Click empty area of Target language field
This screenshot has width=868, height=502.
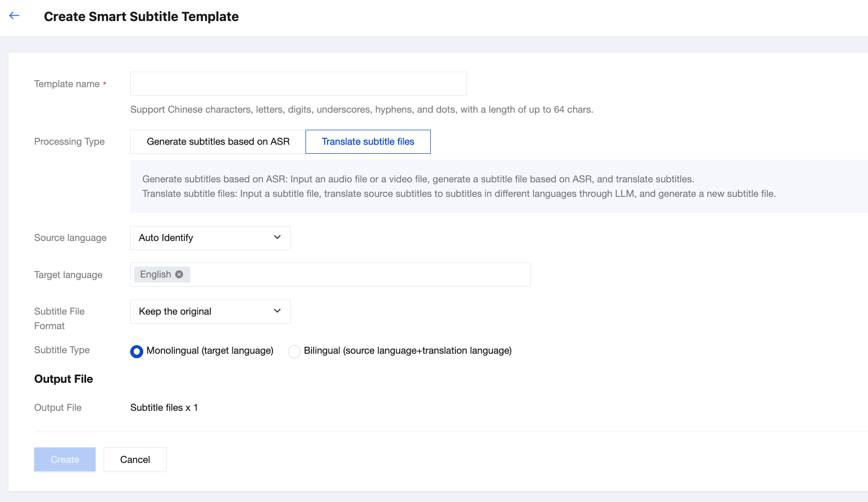(x=361, y=275)
